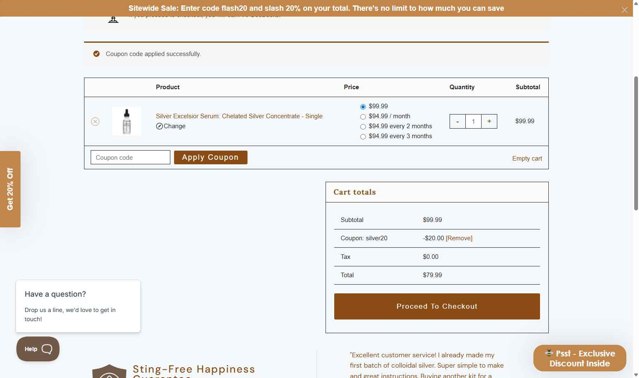The image size is (639, 378).
Task: Click the Cart totals heading
Action: 355,192
